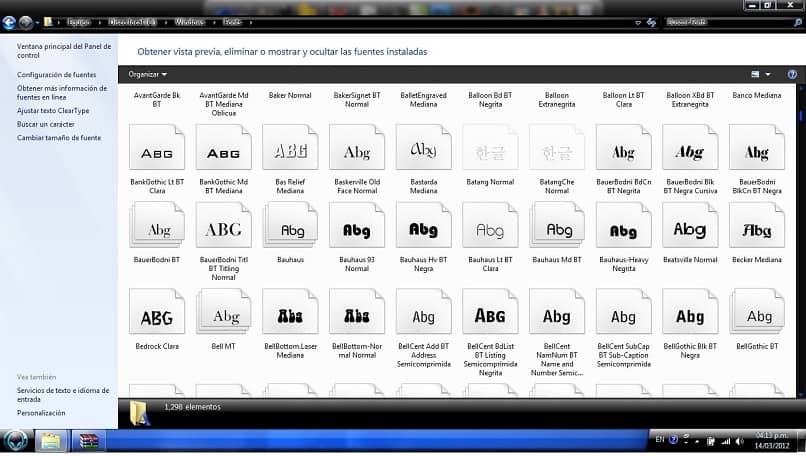The height and width of the screenshot is (456, 806).
Task: Select the Bas Relief Mediana font icon
Action: click(290, 147)
